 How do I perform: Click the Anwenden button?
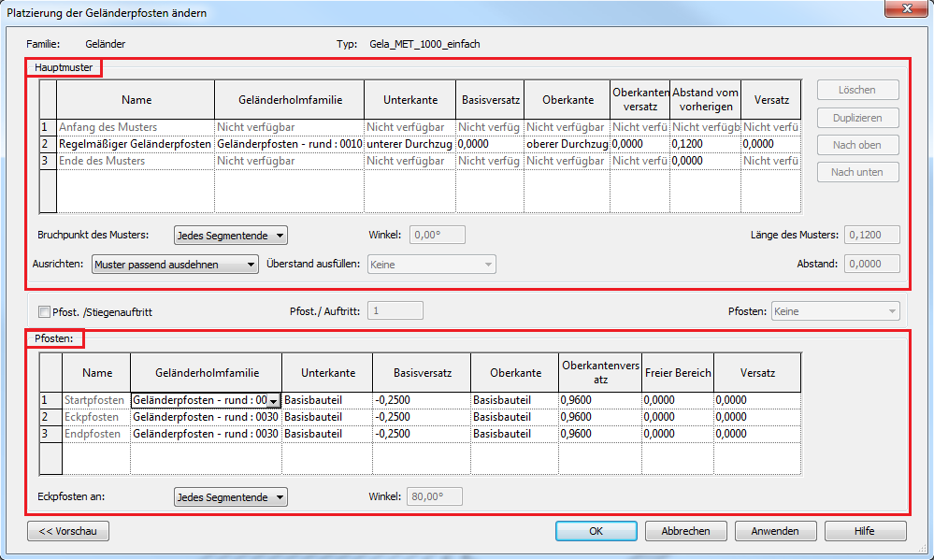(x=775, y=531)
